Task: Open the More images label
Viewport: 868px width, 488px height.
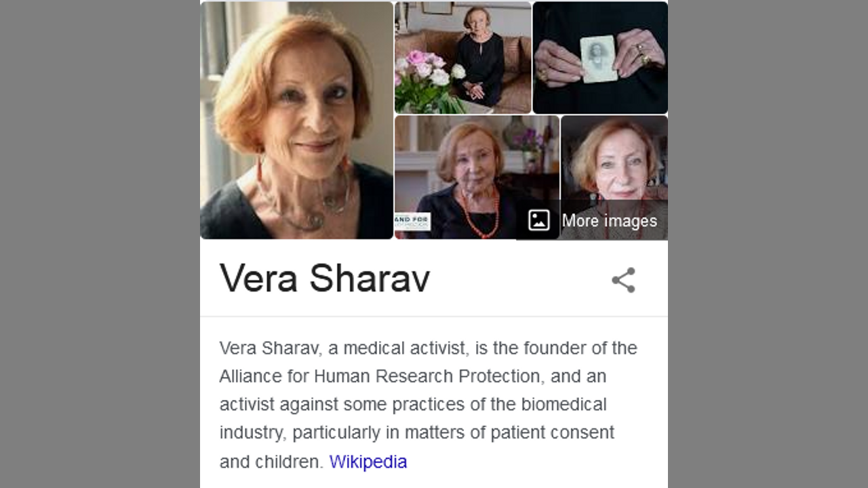Action: [x=609, y=221]
